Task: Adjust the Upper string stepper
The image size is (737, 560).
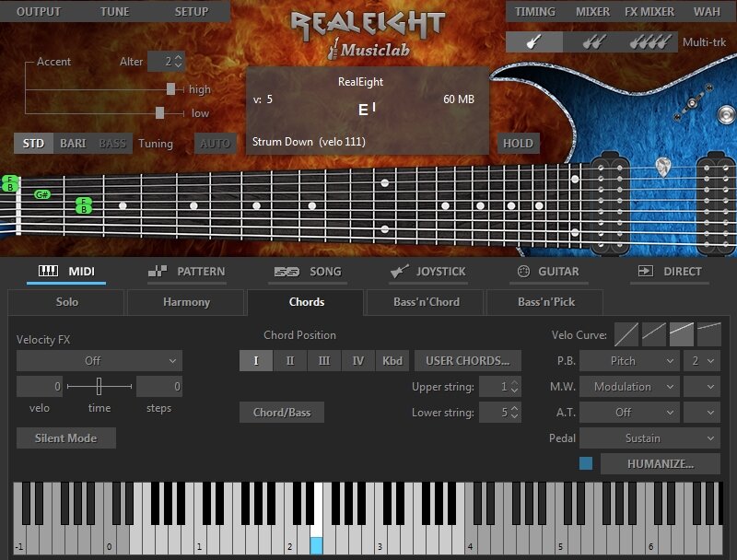Action: point(515,387)
